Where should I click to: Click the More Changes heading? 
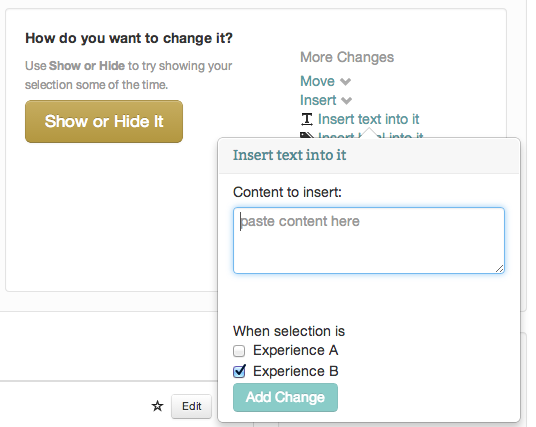pyautogui.click(x=347, y=57)
